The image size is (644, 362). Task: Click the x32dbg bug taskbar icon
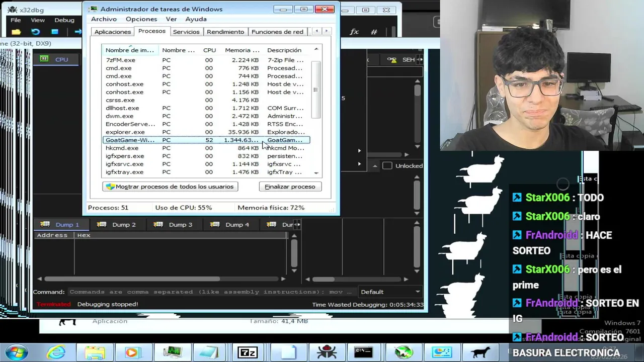pos(326,352)
